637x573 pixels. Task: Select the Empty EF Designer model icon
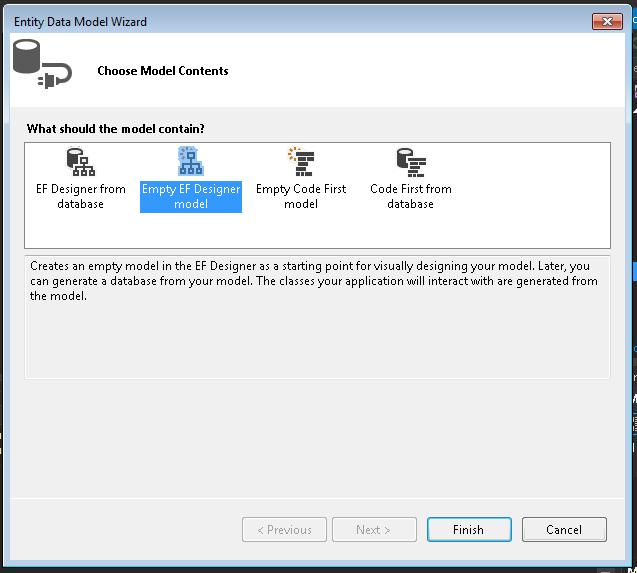coord(191,161)
